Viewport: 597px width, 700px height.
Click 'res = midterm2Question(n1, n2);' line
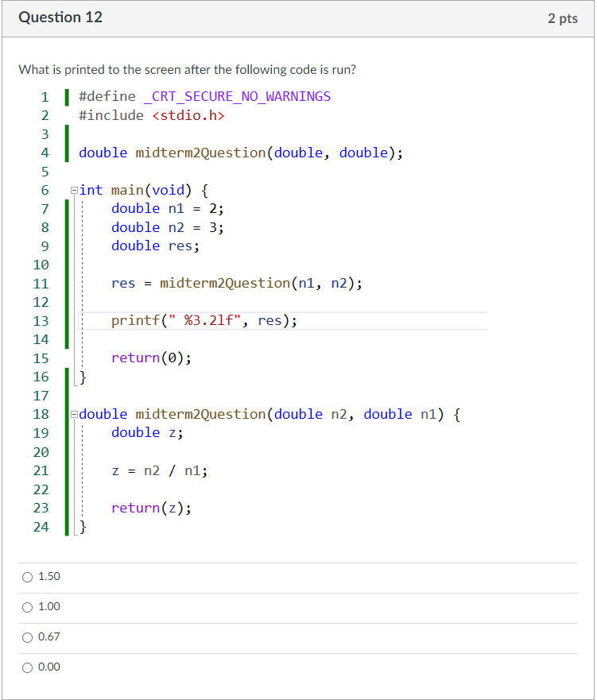click(237, 283)
